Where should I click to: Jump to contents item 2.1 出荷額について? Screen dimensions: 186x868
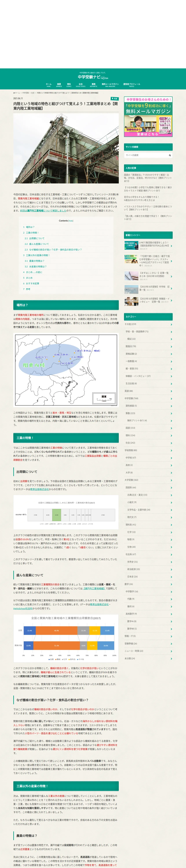pos(34,239)
